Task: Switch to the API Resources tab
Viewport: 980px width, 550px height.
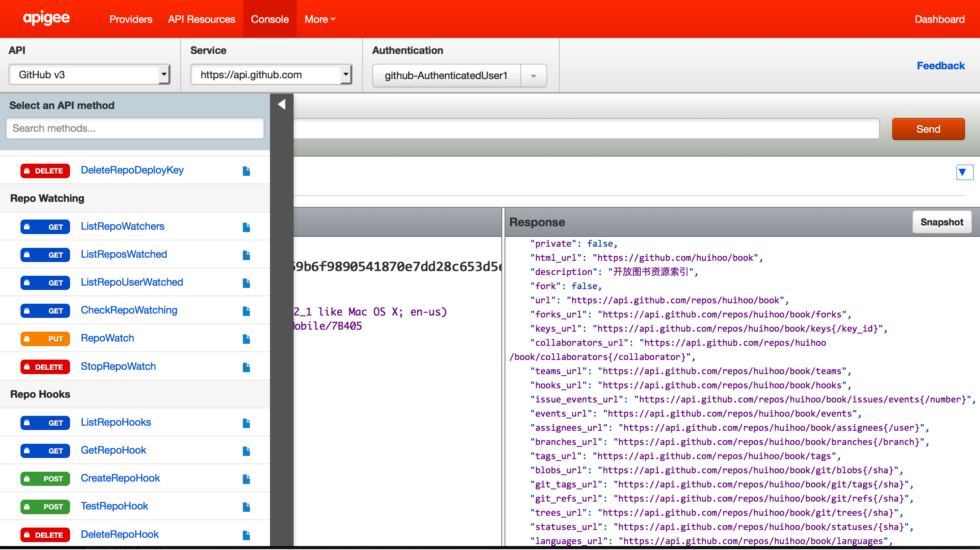Action: [x=202, y=19]
